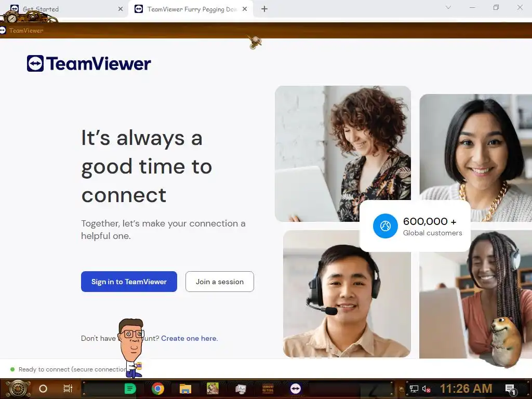Click the cartoon man with glasses
Image resolution: width=532 pixels, height=399 pixels.
(131, 348)
